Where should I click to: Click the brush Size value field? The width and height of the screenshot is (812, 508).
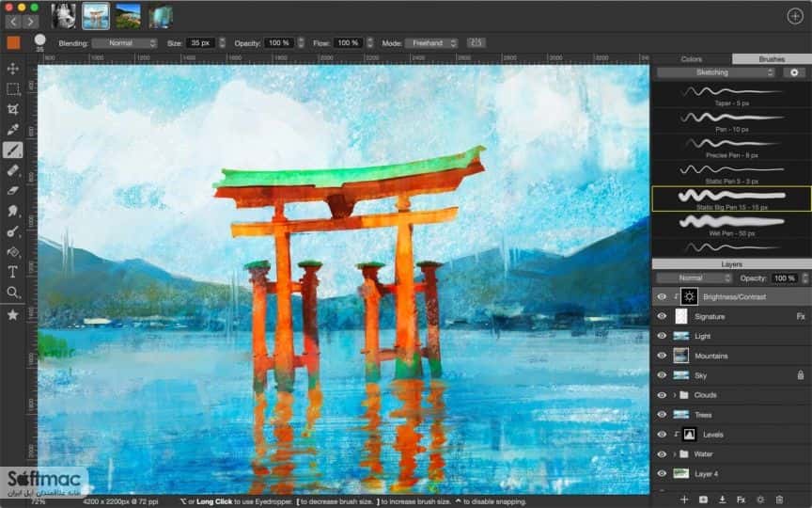point(200,43)
